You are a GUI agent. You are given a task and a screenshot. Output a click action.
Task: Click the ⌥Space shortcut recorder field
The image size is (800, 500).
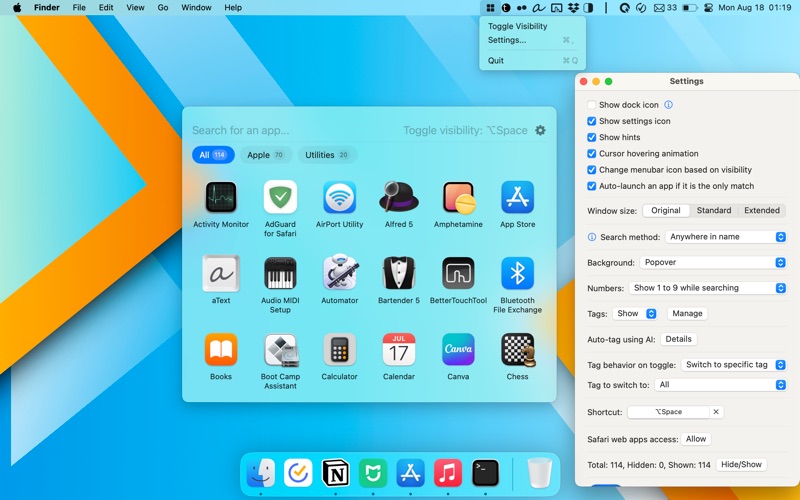pyautogui.click(x=668, y=412)
